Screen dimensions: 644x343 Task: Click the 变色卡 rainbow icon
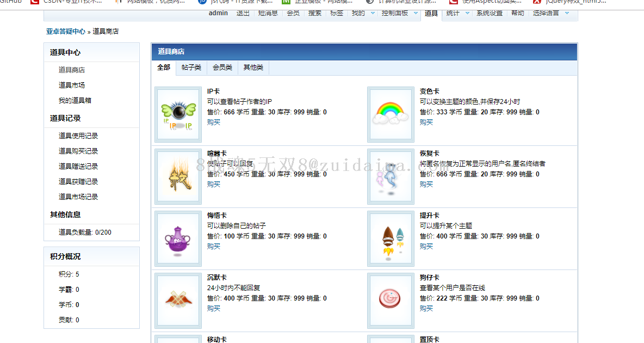pos(391,115)
